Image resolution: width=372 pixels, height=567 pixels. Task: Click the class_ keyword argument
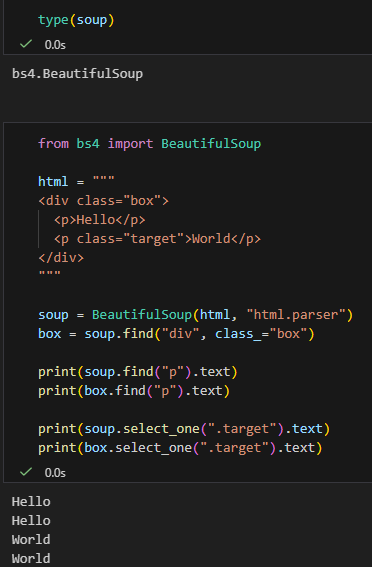[x=238, y=334]
